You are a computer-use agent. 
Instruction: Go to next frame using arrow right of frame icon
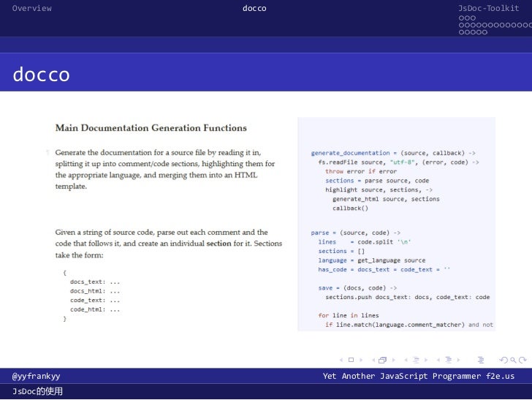[394, 360]
